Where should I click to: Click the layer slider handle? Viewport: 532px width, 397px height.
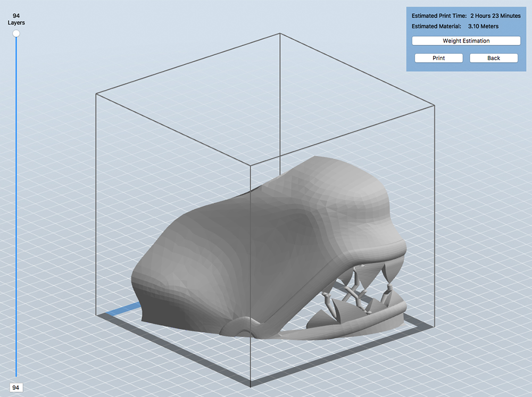tap(16, 33)
